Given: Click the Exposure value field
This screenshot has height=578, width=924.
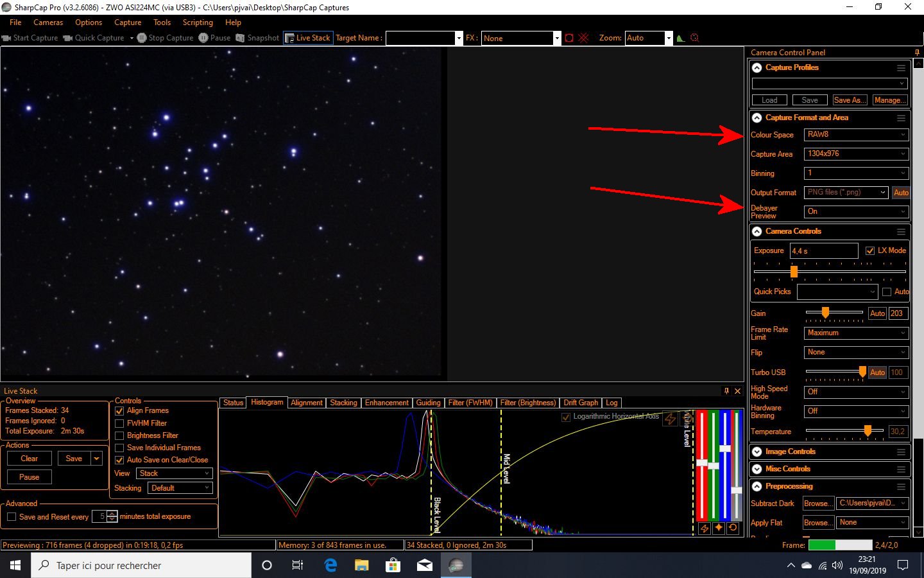Looking at the screenshot, I should [x=824, y=250].
